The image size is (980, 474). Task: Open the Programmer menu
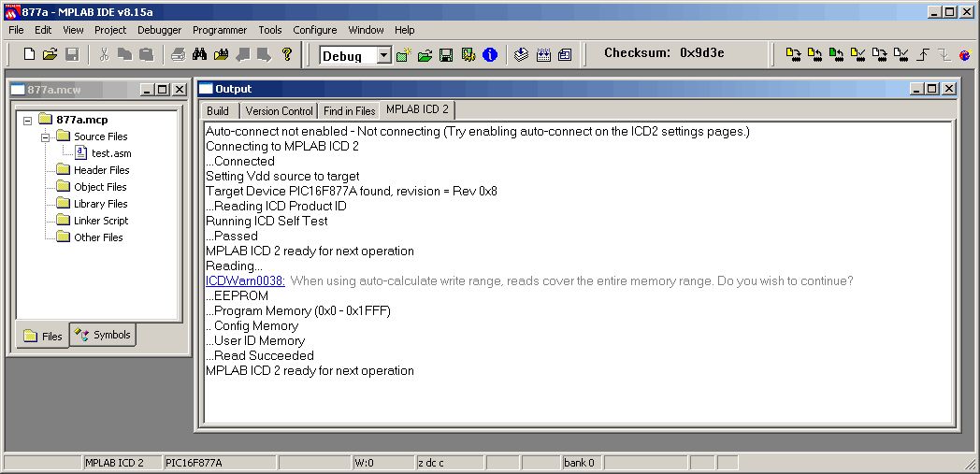(220, 30)
